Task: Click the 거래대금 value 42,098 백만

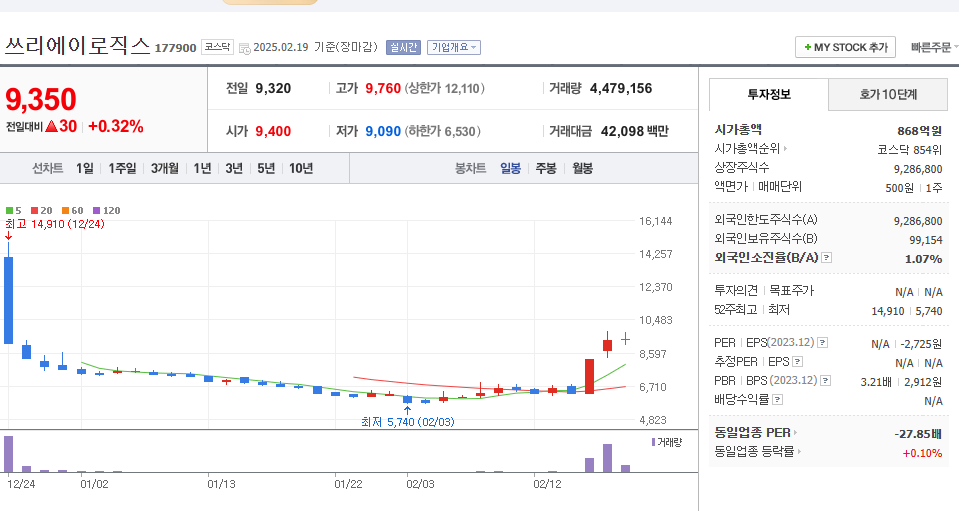Action: (x=634, y=131)
